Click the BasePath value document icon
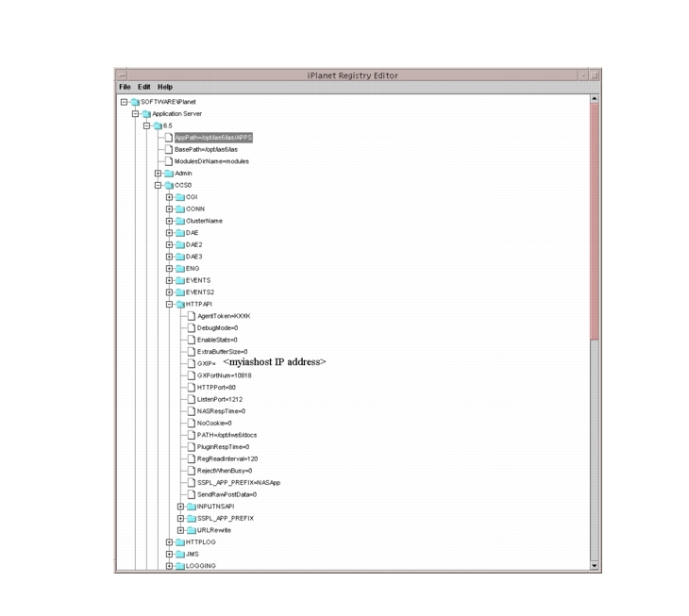 point(169,149)
